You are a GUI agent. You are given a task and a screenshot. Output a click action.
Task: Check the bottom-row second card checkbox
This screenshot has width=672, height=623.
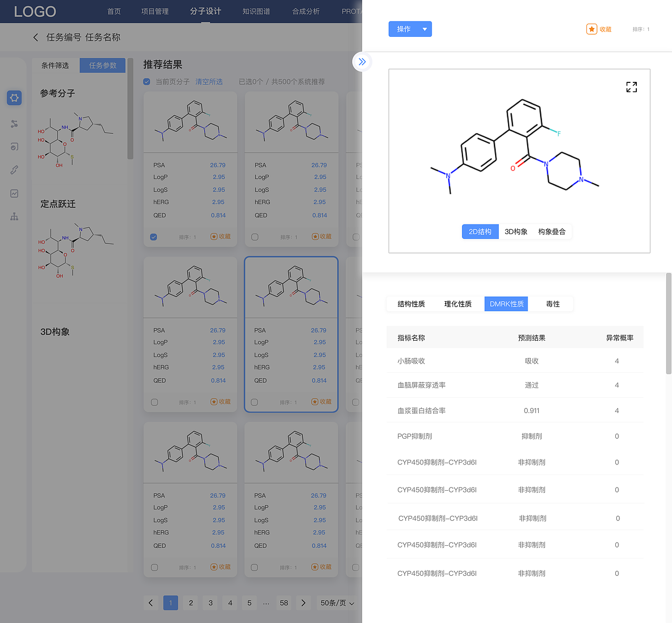coord(255,567)
